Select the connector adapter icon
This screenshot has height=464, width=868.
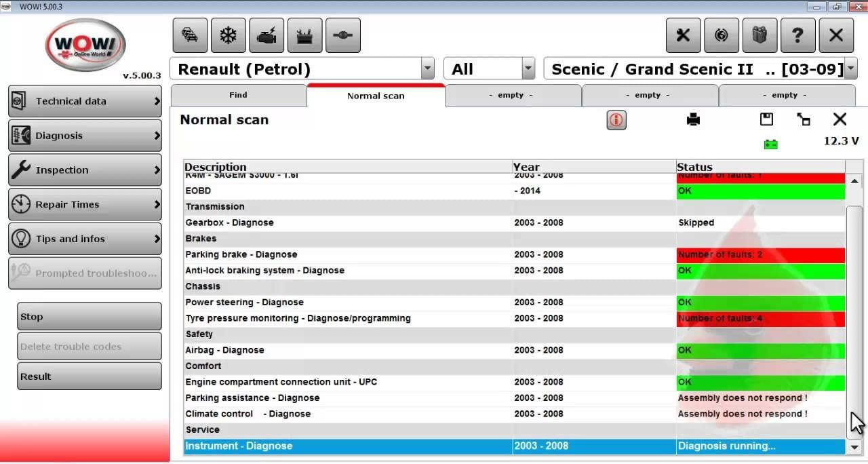pos(342,35)
